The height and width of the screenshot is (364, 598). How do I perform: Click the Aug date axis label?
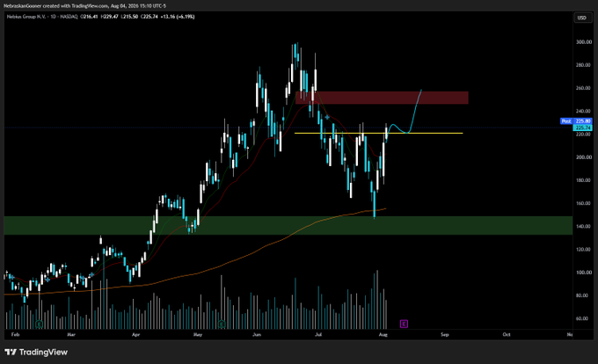(x=383, y=335)
